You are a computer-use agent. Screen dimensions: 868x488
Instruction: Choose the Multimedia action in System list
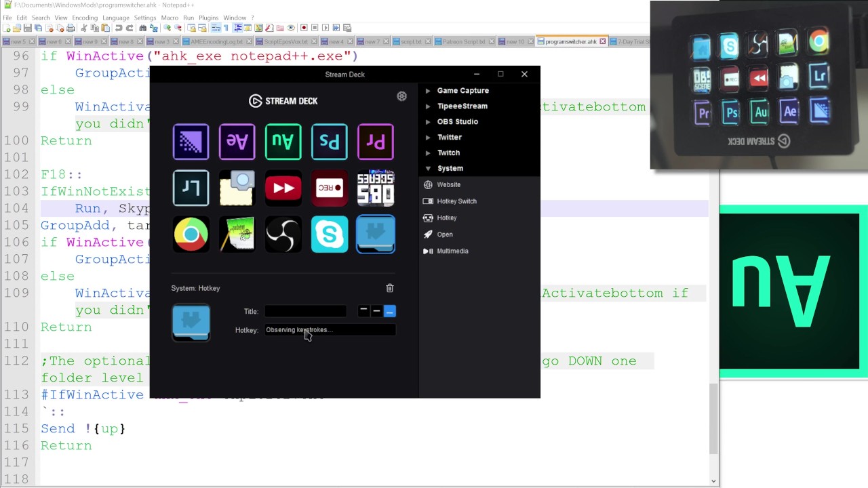[452, 251]
